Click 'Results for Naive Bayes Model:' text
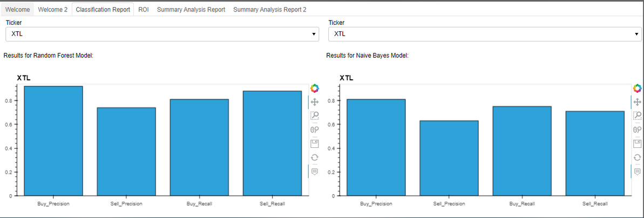 367,55
